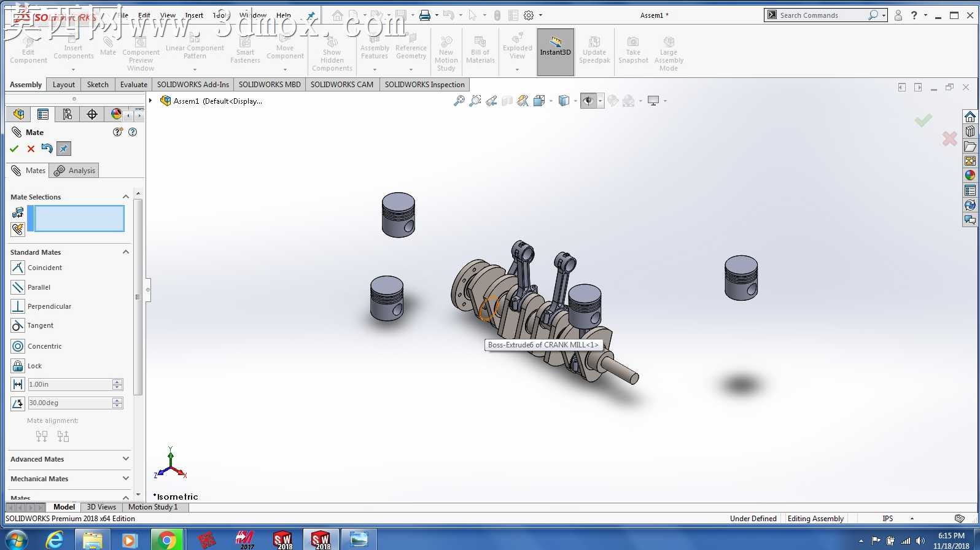Image resolution: width=980 pixels, height=550 pixels.
Task: Select the Tangent mate icon
Action: tap(18, 325)
